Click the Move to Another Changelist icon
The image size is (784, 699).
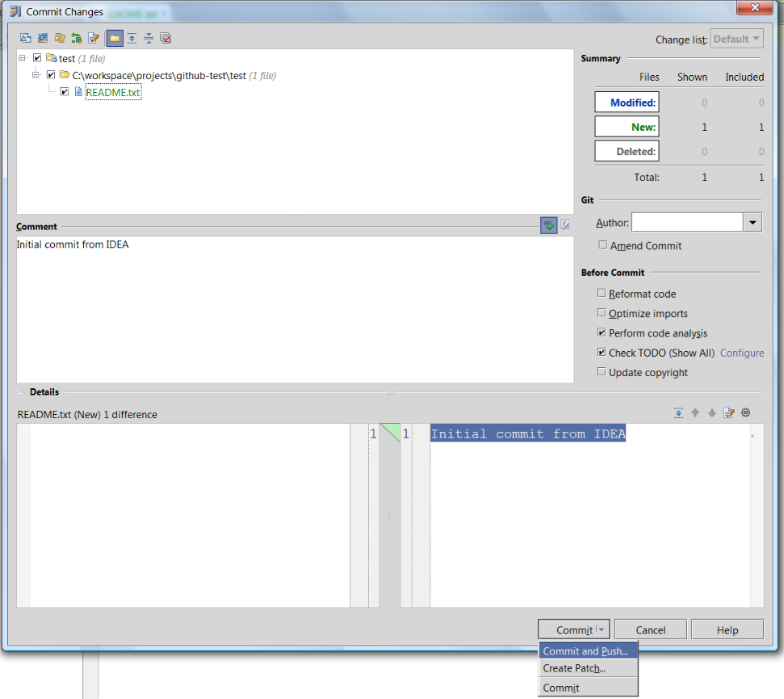coord(43,38)
